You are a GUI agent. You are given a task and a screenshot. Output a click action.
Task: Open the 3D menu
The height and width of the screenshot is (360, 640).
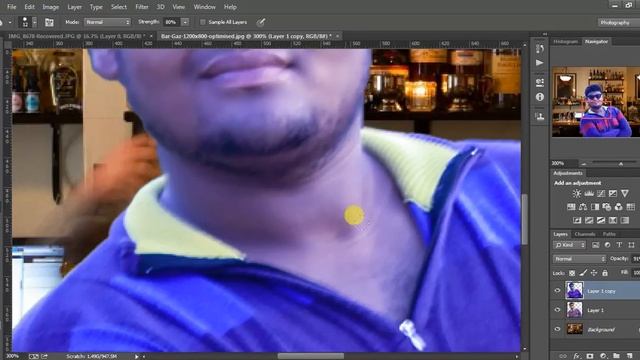160,7
